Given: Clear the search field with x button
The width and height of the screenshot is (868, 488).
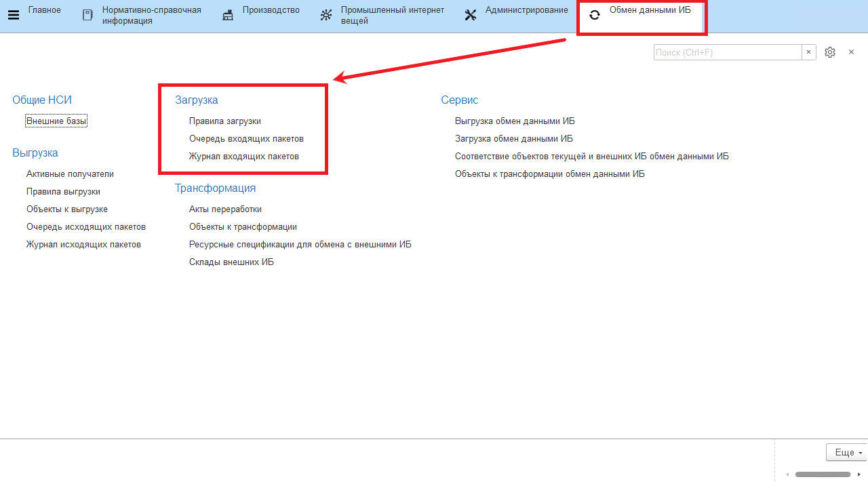Looking at the screenshot, I should point(808,52).
